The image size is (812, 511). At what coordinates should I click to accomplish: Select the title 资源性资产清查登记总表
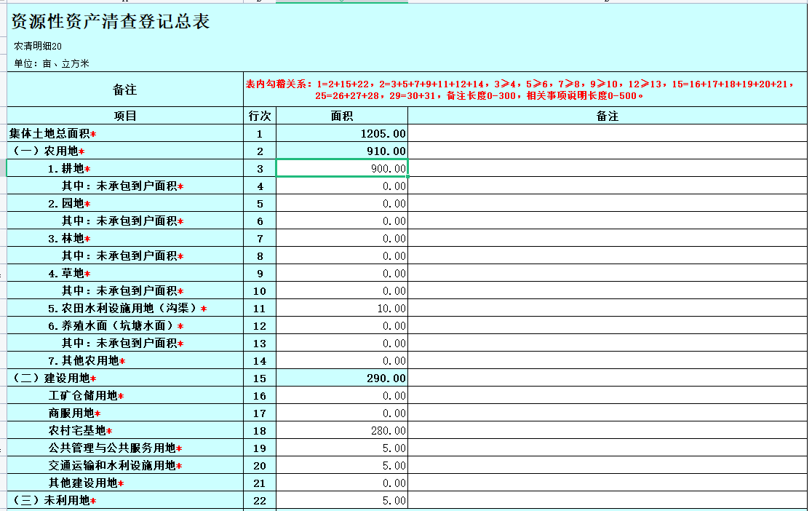pyautogui.click(x=111, y=21)
